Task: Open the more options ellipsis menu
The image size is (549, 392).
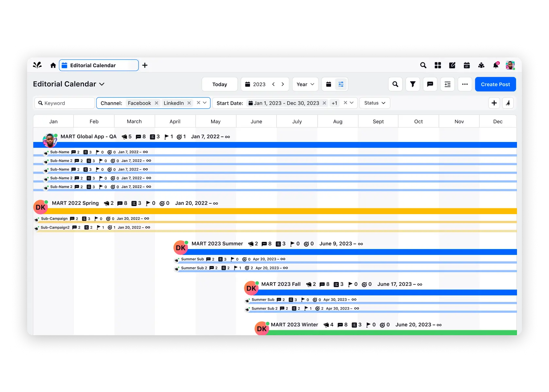Action: click(465, 84)
